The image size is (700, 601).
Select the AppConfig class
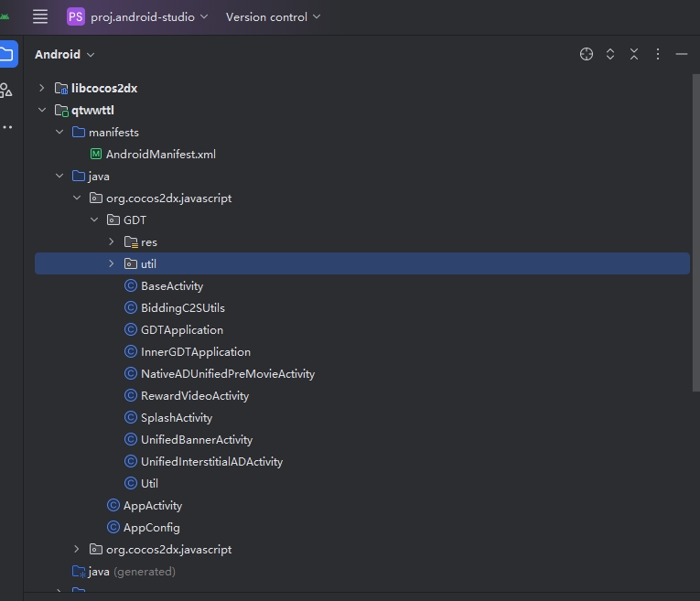coord(151,528)
